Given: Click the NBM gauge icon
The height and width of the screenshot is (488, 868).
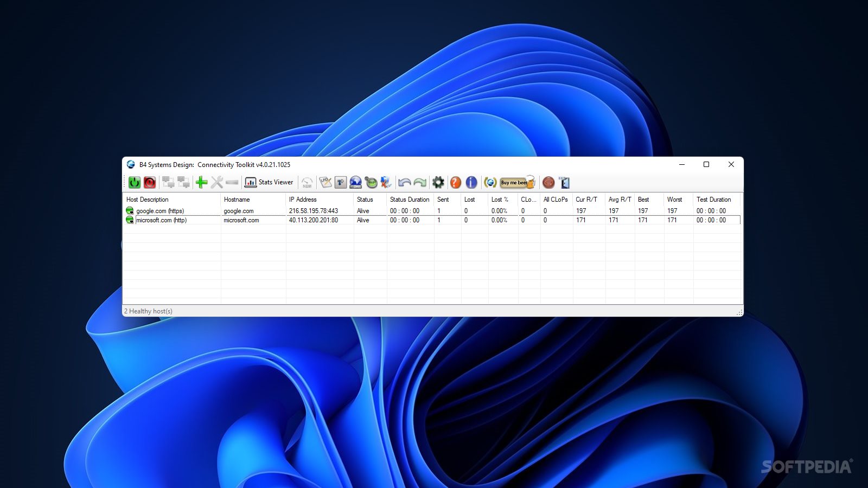Looking at the screenshot, I should pyautogui.click(x=307, y=183).
